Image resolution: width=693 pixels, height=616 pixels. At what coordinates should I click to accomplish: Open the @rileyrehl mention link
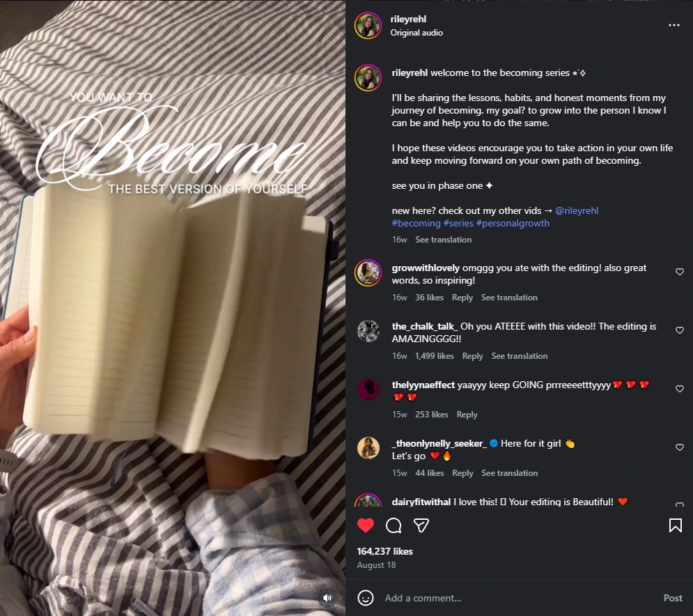click(577, 210)
